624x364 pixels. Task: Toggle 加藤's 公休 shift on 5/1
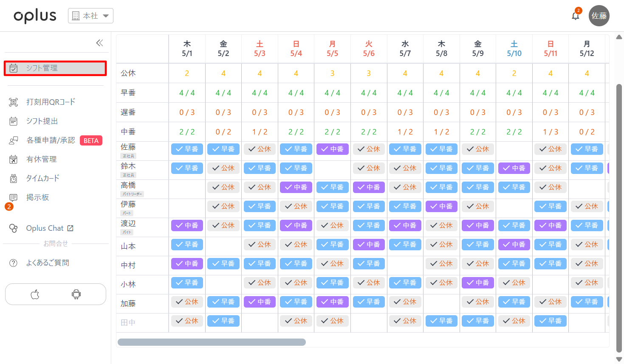tap(187, 302)
